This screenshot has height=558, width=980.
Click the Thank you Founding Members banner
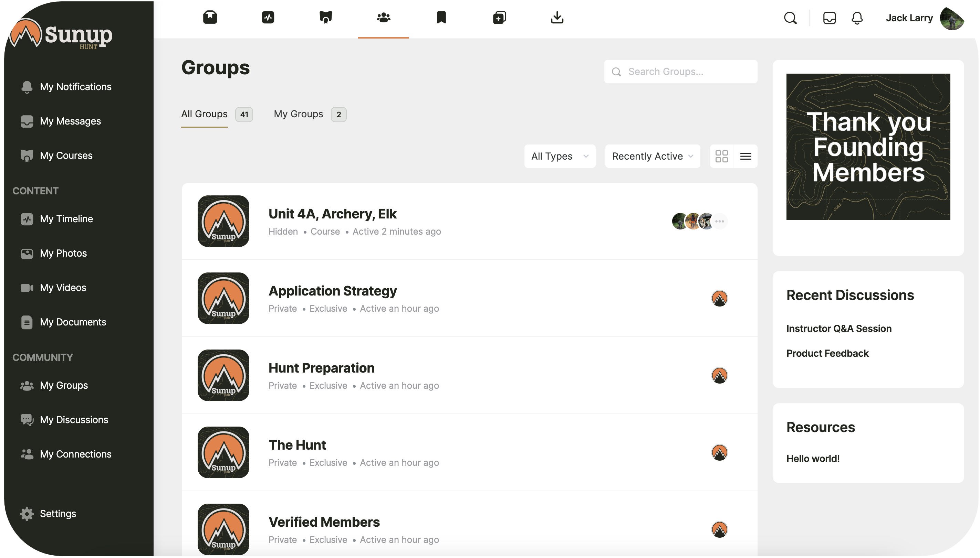tap(868, 147)
